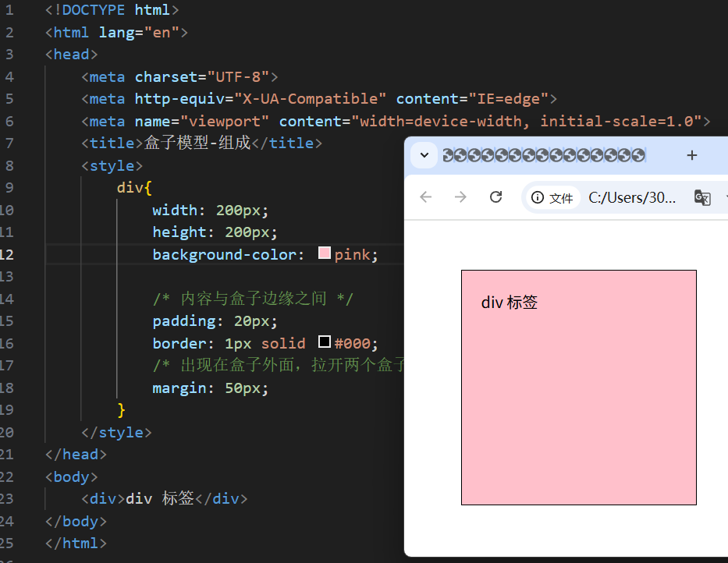Click the browser forward arrow
The width and height of the screenshot is (728, 563).
click(460, 197)
